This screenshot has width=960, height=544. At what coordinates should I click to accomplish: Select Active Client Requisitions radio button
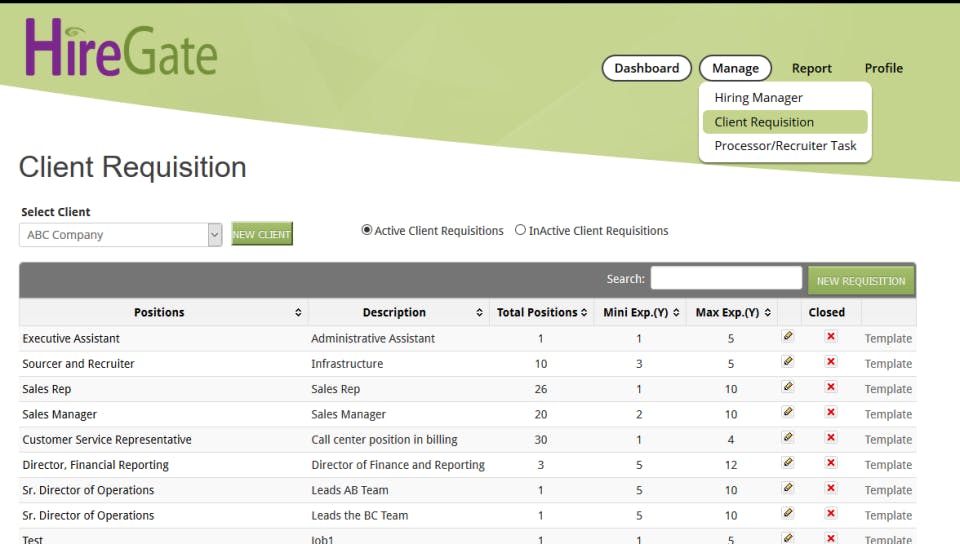tap(367, 230)
